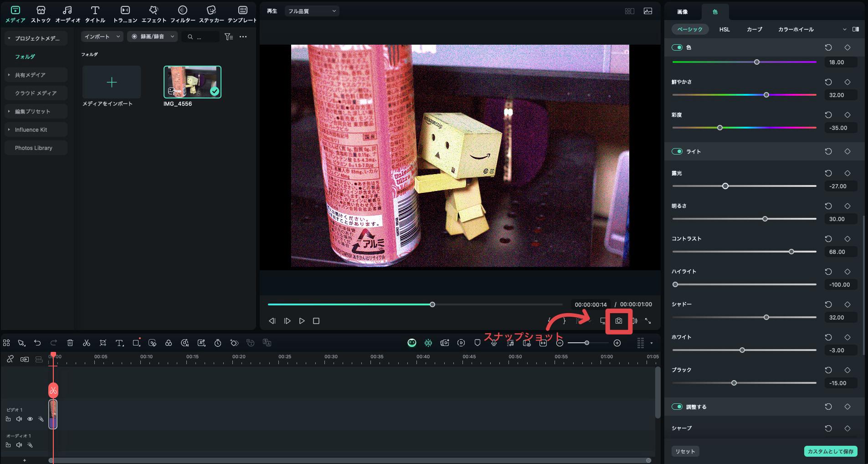
Task: Click the crop tool icon
Action: click(x=103, y=343)
